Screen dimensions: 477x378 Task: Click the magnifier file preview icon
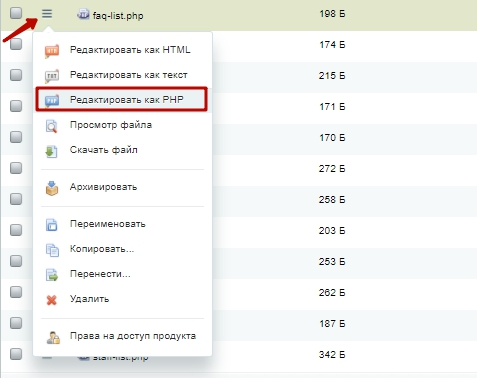tap(52, 126)
